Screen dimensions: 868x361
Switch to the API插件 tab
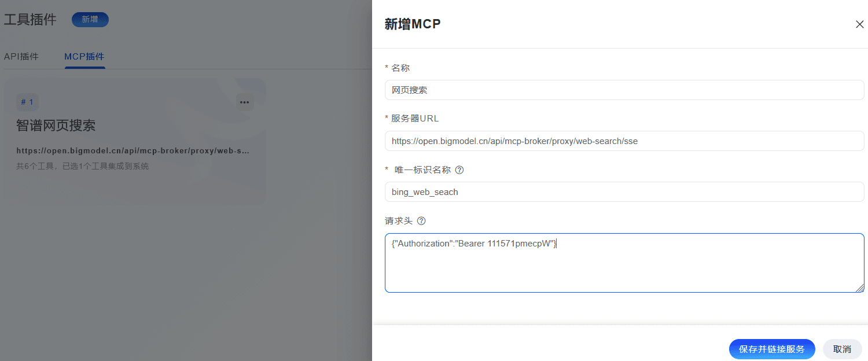pyautogui.click(x=21, y=57)
